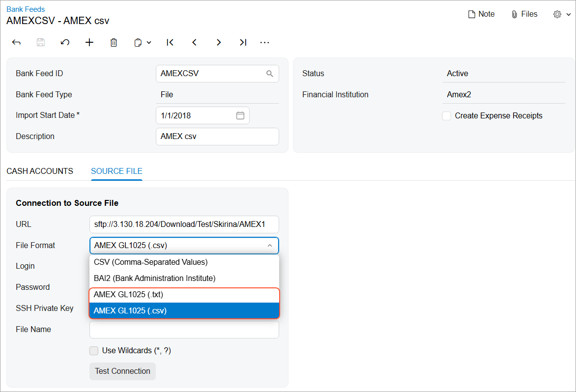Click the Cancel back-arrow icon
Screen dimensions: 576x392
point(16,42)
